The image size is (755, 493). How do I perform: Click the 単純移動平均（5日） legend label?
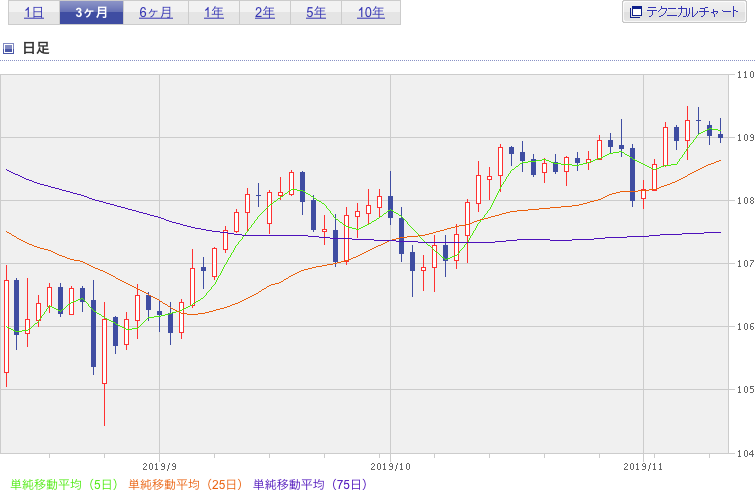(x=64, y=484)
